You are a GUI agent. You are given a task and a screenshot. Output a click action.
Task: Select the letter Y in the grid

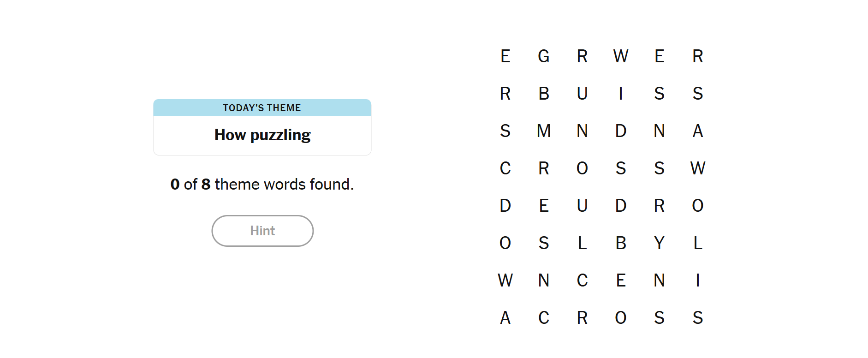click(659, 243)
